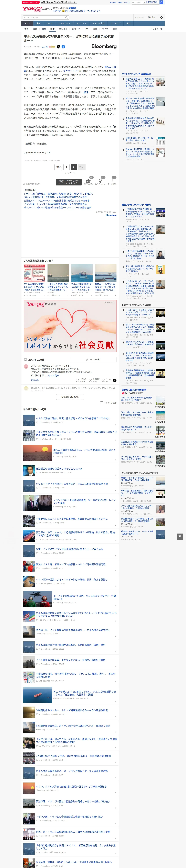The width and height of the screenshot is (186, 868).
Task: Open the トランプ氏、イランとの合意は間近と強調 article
Action: pyautogui.click(x=70, y=816)
